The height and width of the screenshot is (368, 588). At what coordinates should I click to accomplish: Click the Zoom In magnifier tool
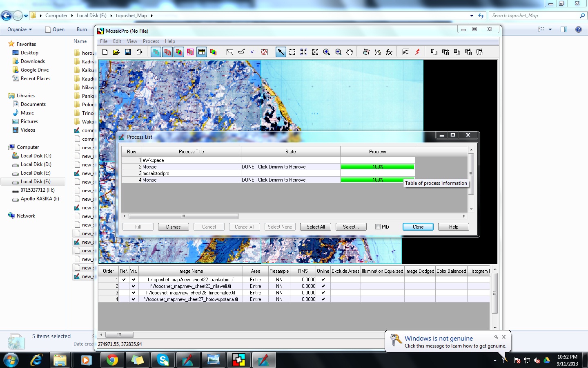click(x=326, y=52)
